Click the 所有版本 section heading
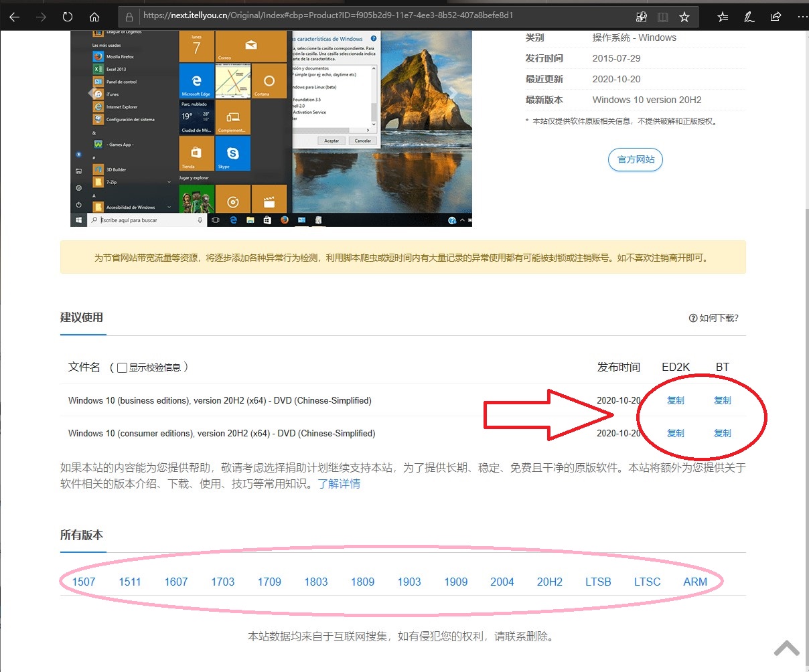809x672 pixels. coord(82,535)
